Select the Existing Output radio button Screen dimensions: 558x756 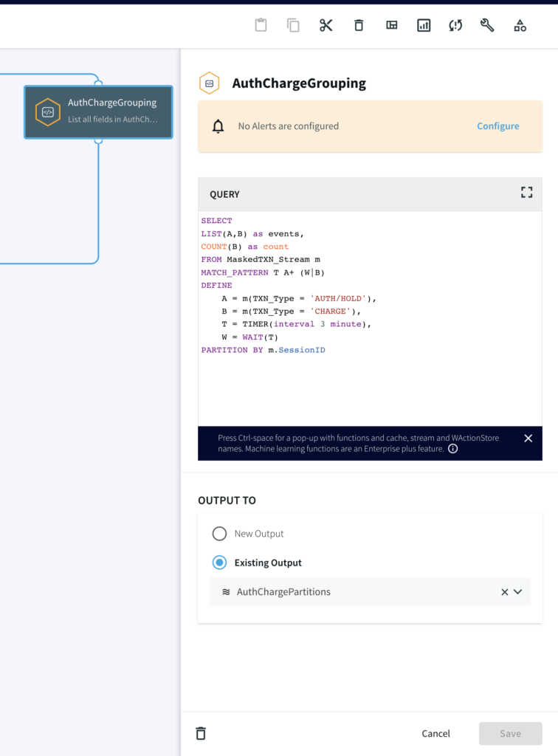coord(219,563)
